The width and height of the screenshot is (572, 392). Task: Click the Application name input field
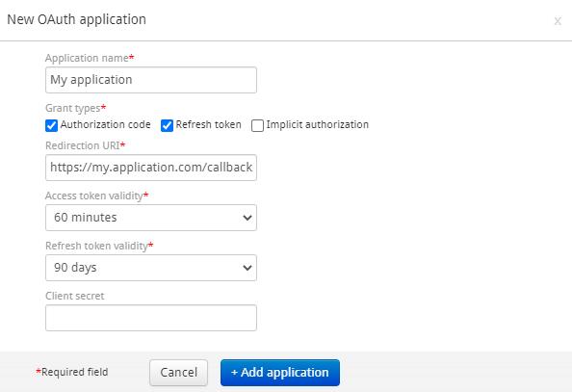click(151, 80)
